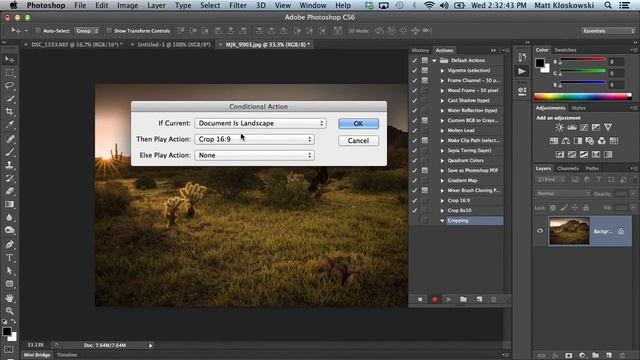
Task: Toggle checkmark for Vignette (selection) action
Action: pyautogui.click(x=414, y=70)
